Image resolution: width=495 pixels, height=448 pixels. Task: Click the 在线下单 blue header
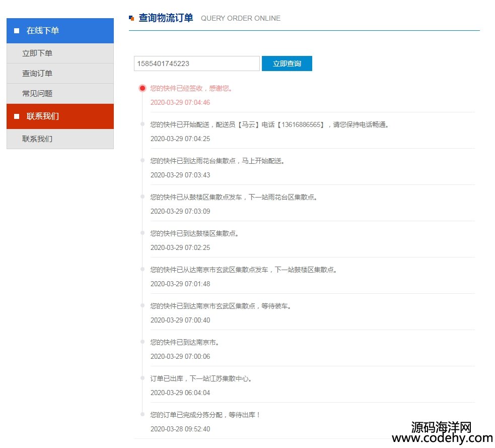coord(60,31)
